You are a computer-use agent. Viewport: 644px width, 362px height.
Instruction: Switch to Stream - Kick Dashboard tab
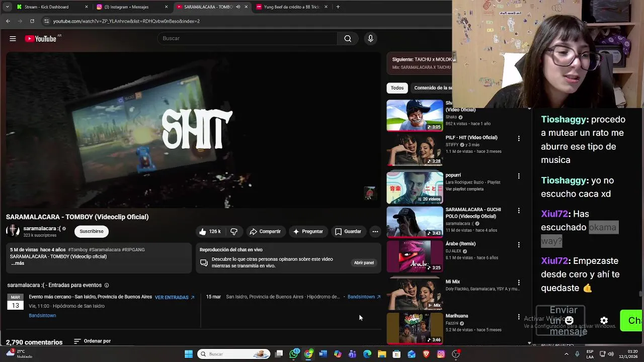[x=52, y=7]
